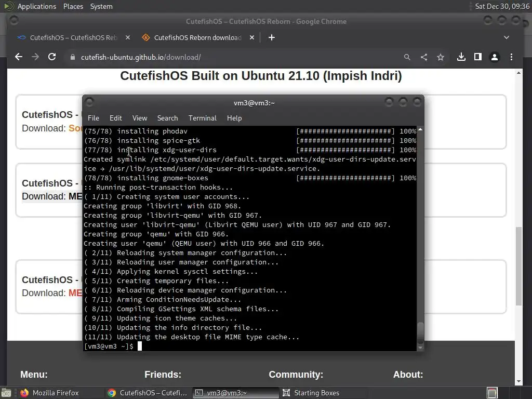Open the Places menu in top panel
Image resolution: width=532 pixels, height=399 pixels.
(x=73, y=6)
